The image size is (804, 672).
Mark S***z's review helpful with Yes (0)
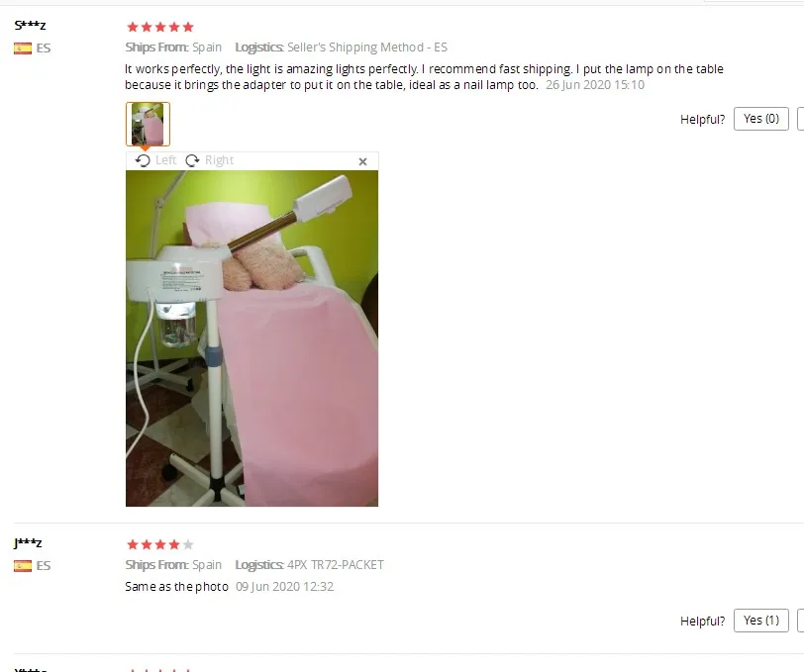(x=760, y=119)
